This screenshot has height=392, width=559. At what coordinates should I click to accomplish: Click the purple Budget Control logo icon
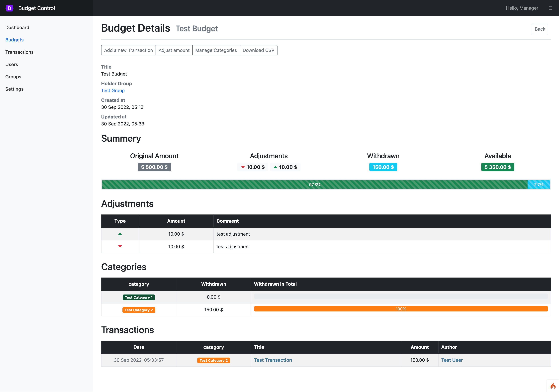(x=9, y=8)
